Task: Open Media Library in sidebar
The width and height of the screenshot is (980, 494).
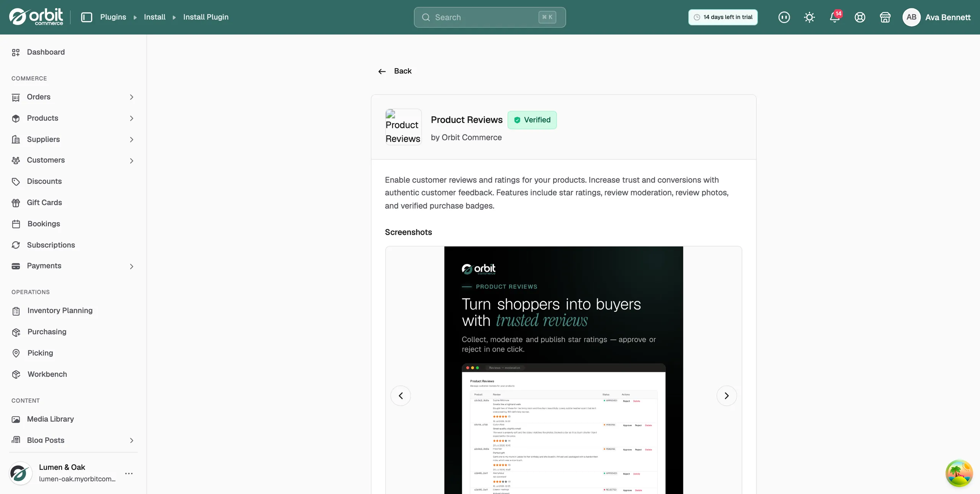Action: tap(73, 419)
